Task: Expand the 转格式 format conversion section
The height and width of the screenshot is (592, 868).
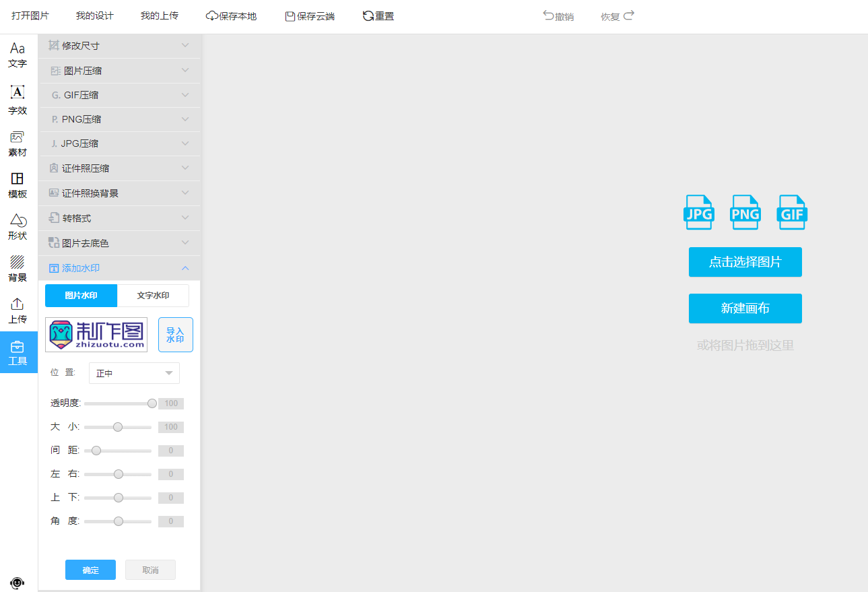Action: [119, 218]
